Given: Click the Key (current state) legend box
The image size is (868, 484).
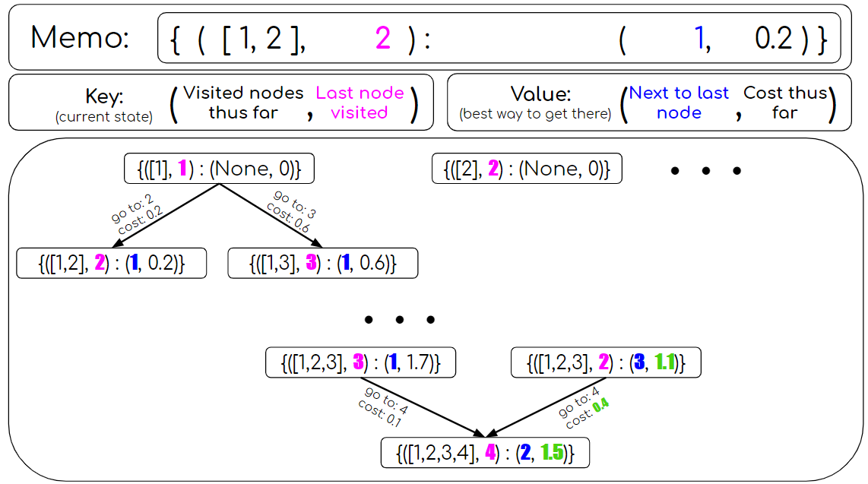Looking at the screenshot, I should [x=220, y=102].
